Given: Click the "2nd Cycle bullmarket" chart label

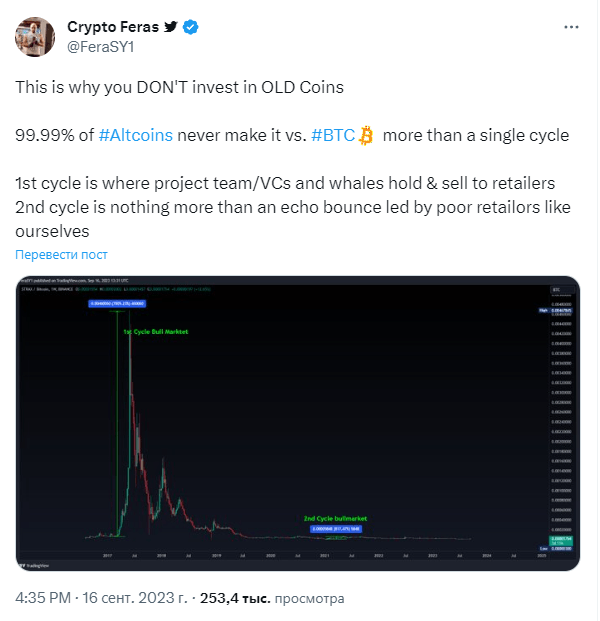Looking at the screenshot, I should tap(335, 519).
